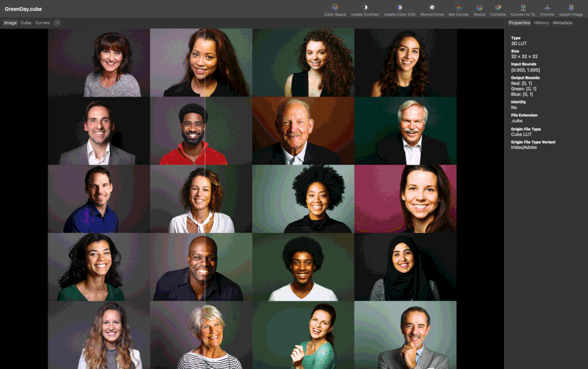Click the 'Input Bounds' label
588x369 pixels.
click(523, 64)
